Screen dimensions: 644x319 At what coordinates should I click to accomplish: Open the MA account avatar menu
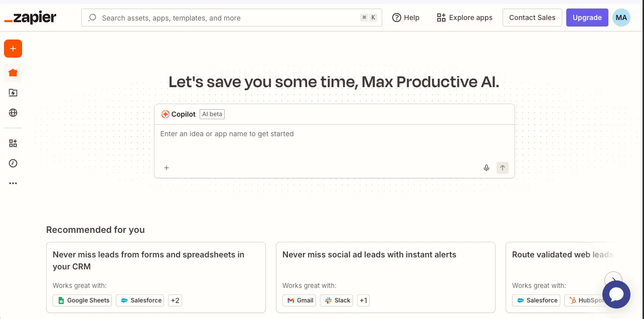pos(621,18)
